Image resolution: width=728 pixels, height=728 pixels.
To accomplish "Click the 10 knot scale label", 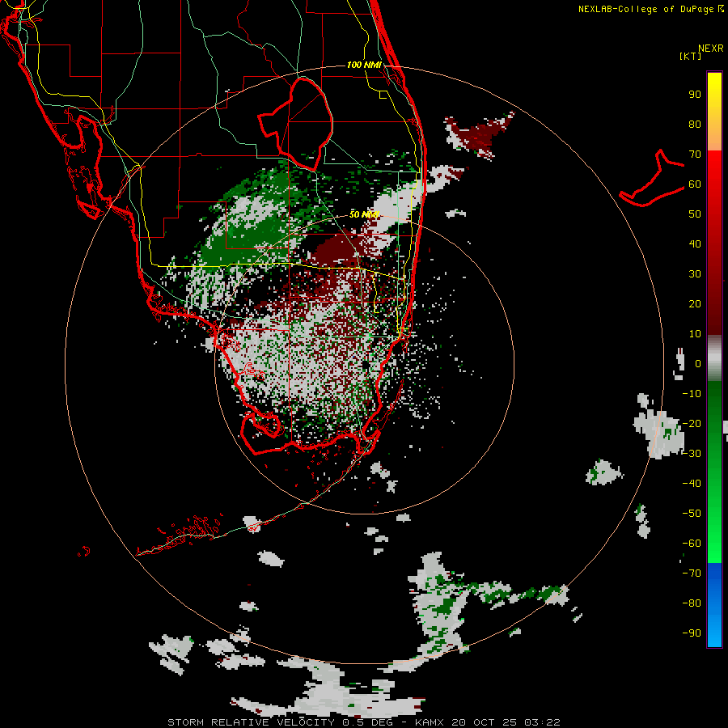I will [x=695, y=334].
